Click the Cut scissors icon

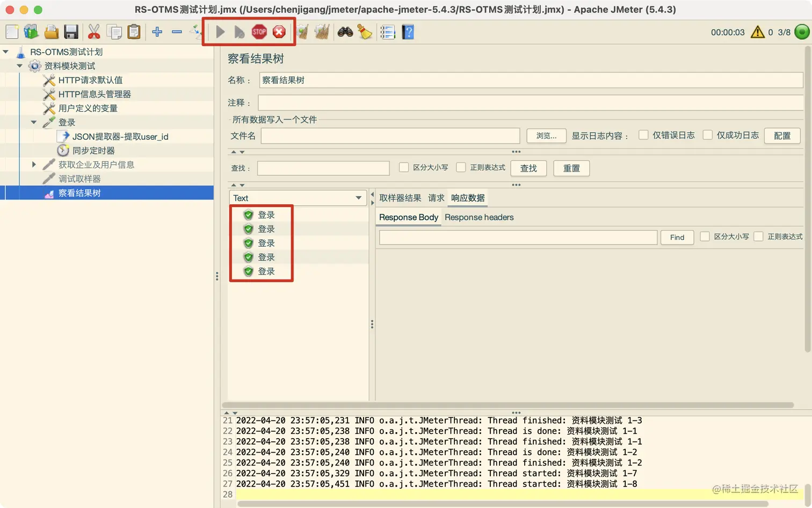click(94, 32)
